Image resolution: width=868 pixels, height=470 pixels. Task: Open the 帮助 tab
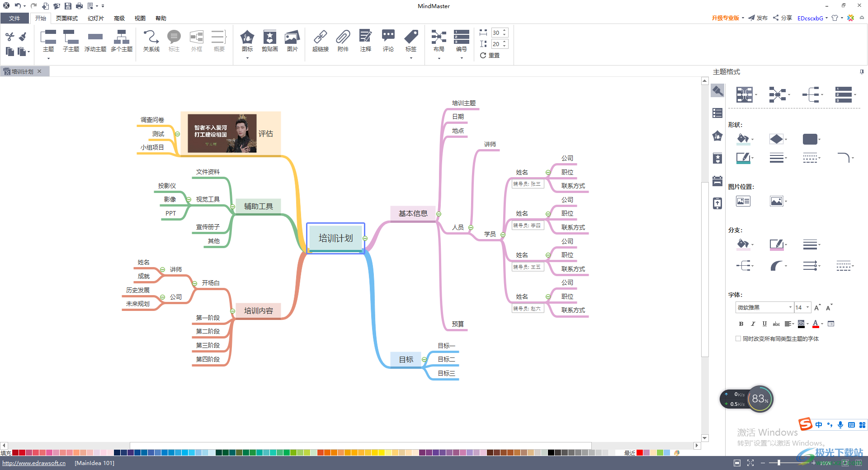[x=161, y=18]
